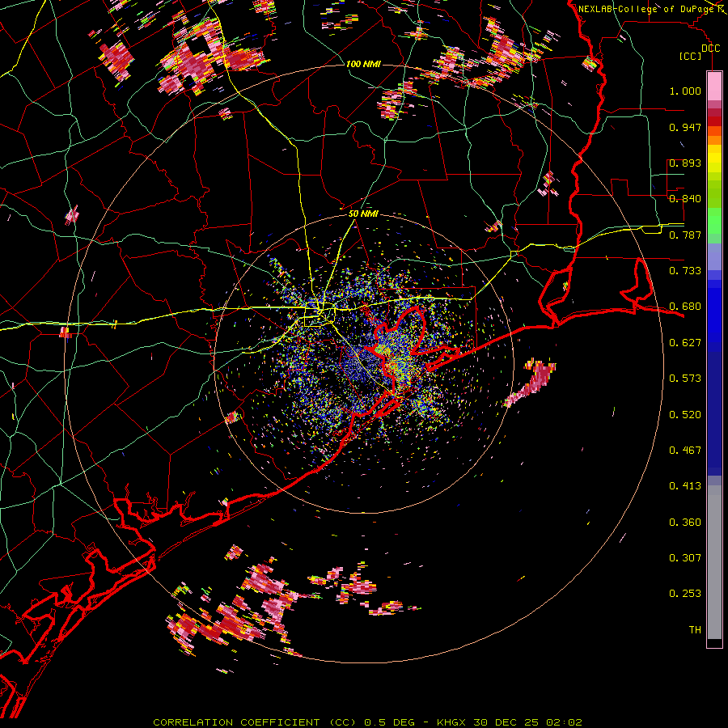The image size is (728, 728).
Task: Click the 0.253 scale value
Action: point(685,594)
